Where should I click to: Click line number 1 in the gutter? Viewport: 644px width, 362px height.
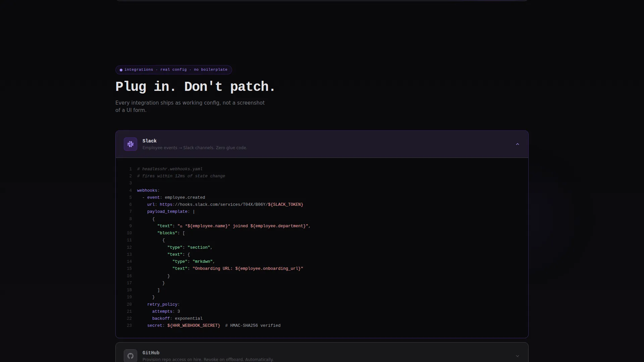[x=130, y=169]
